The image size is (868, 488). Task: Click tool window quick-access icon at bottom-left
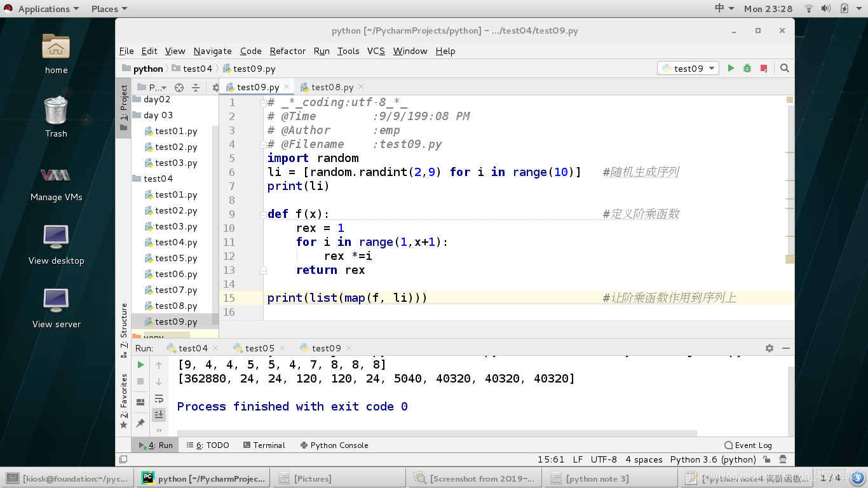coord(123,459)
